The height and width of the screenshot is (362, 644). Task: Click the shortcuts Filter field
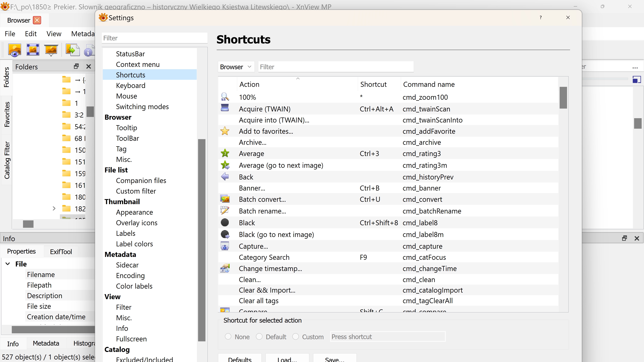[336, 67]
